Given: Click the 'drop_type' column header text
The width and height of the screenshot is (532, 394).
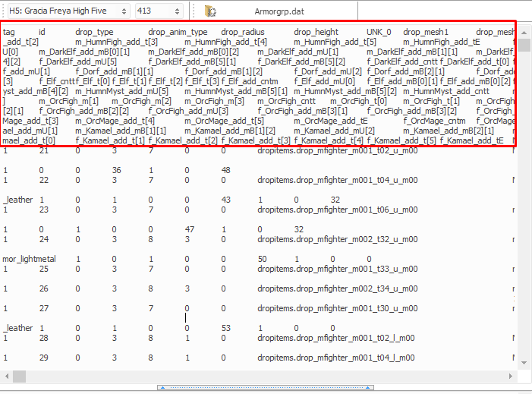Looking at the screenshot, I should [x=94, y=32].
